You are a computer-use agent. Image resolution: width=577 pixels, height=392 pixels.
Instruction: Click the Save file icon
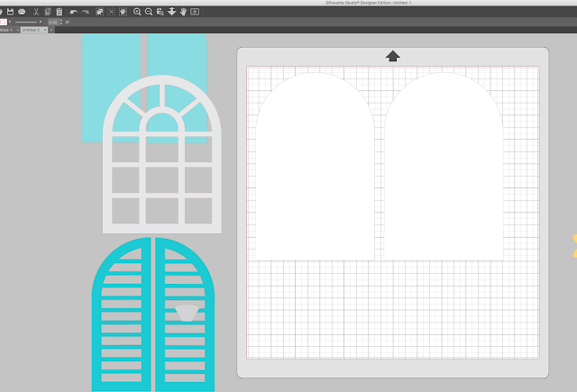10,12
